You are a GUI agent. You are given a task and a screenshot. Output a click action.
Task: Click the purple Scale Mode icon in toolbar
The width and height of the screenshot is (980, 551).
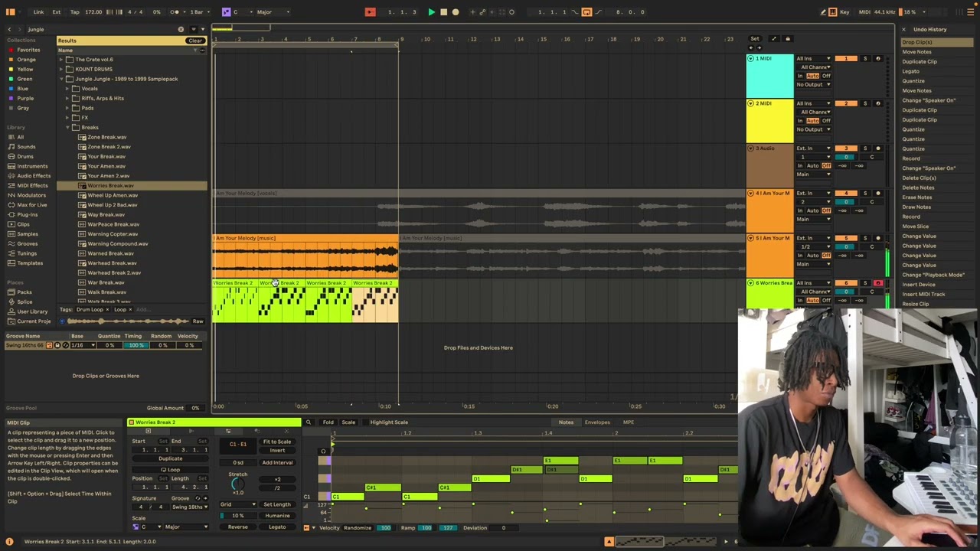[x=226, y=12]
